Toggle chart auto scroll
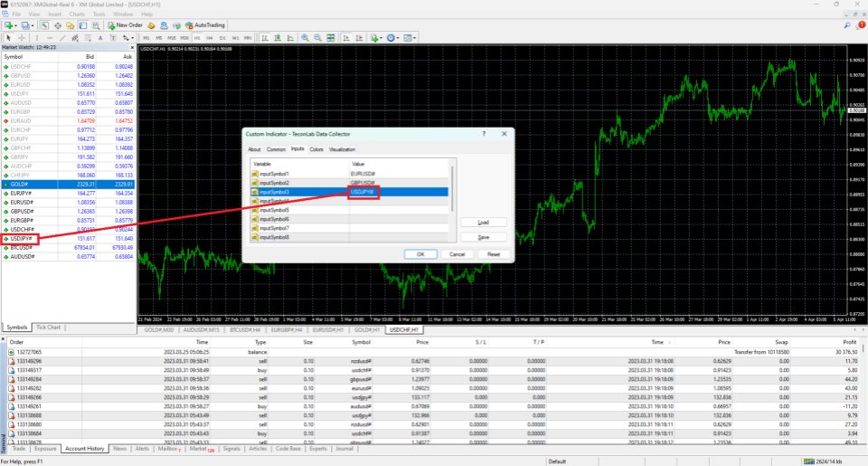Image resolution: width=868 pixels, height=466 pixels. coord(346,38)
